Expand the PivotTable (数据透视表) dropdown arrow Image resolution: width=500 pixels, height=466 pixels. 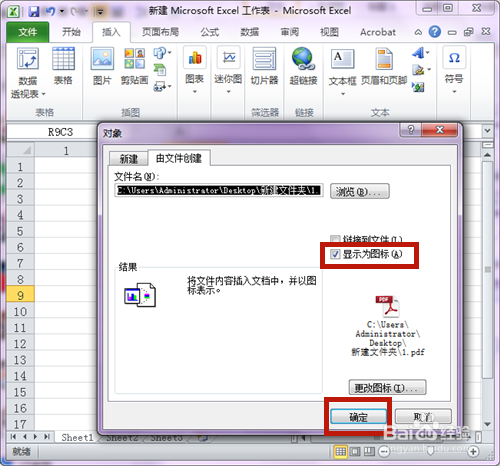tap(43, 95)
